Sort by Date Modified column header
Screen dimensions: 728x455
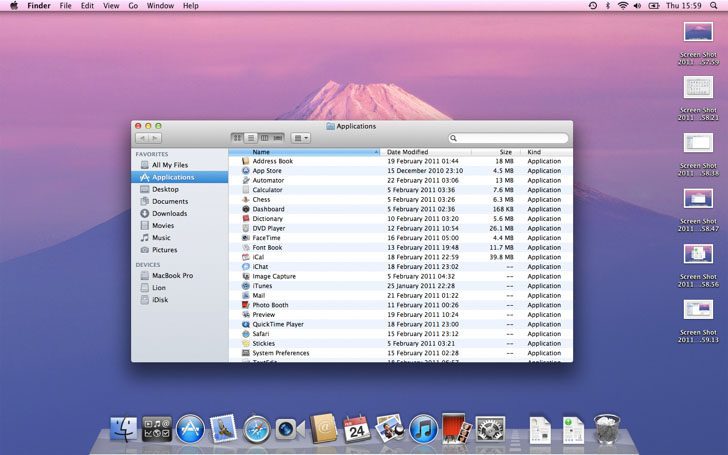click(x=426, y=152)
